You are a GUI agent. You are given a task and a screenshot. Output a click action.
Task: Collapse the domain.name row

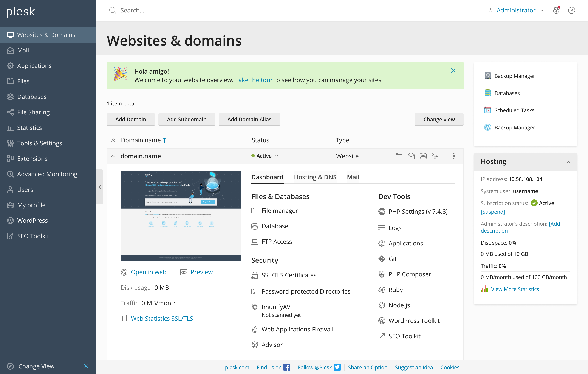point(113,156)
